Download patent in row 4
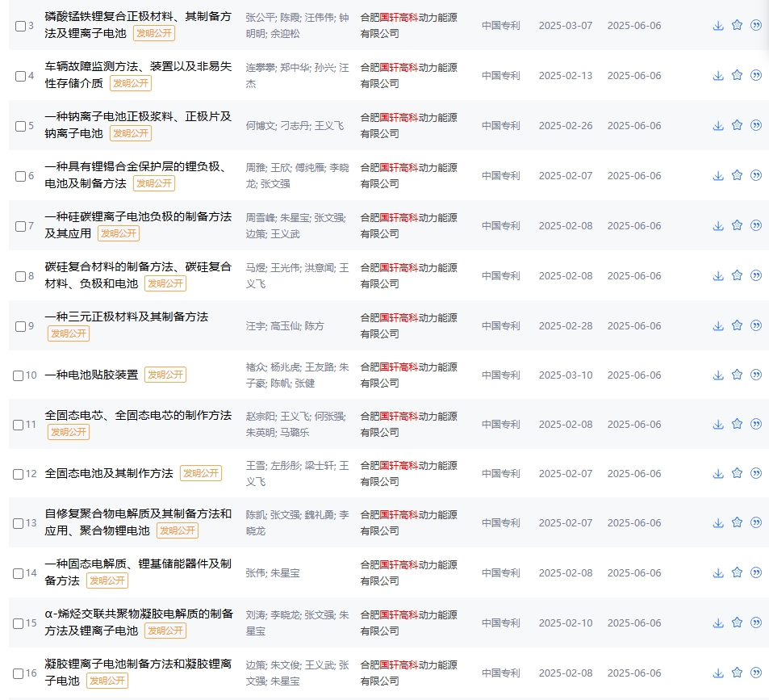Image resolution: width=769 pixels, height=700 pixels. click(x=718, y=76)
